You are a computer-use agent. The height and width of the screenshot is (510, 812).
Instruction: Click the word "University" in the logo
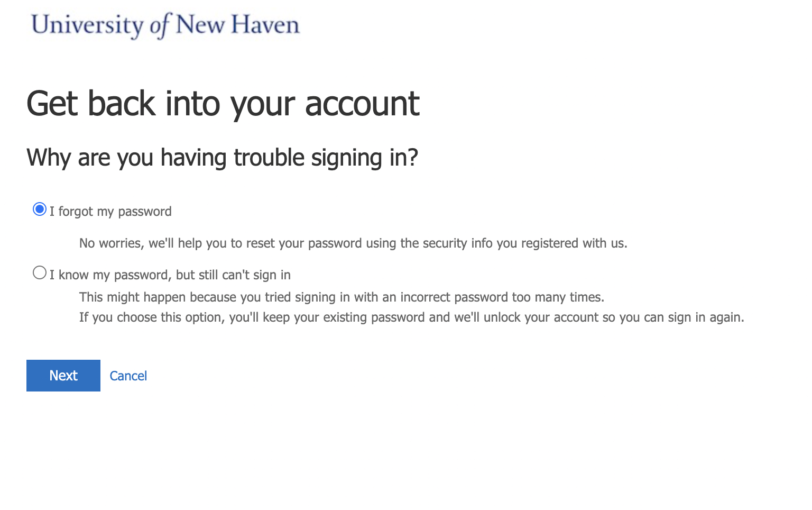[87, 25]
